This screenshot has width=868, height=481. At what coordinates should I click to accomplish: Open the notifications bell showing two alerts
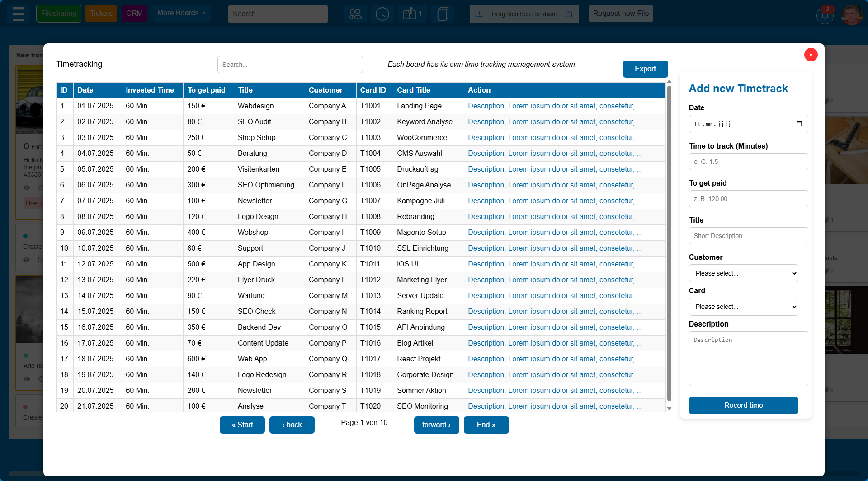[825, 15]
